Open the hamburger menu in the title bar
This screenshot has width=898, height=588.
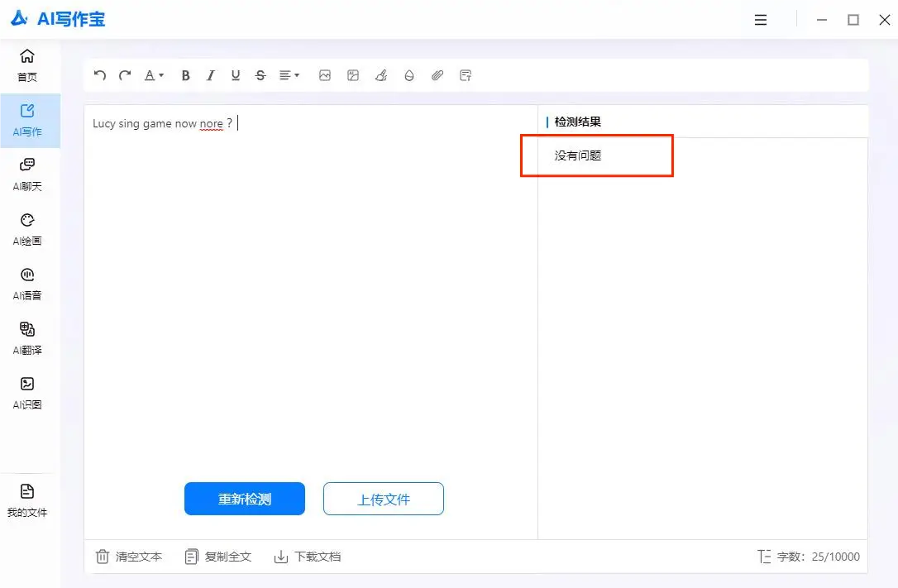(761, 20)
